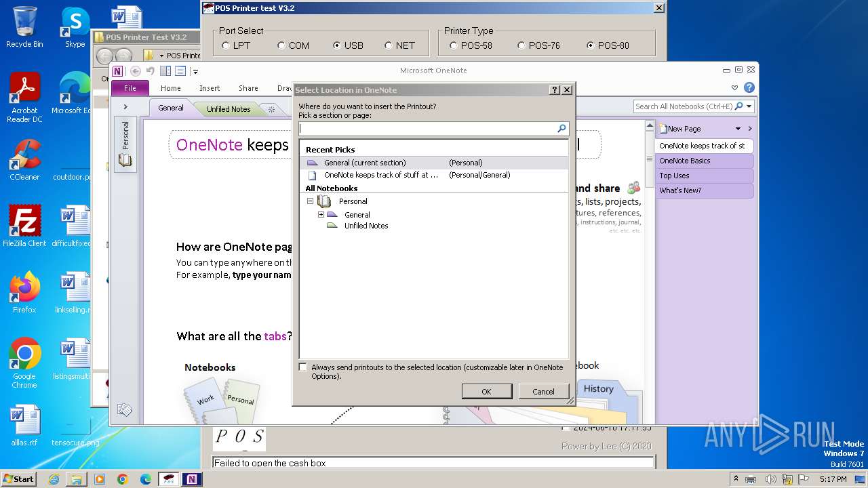Select General (current section) in Recent Picks

[x=434, y=163]
